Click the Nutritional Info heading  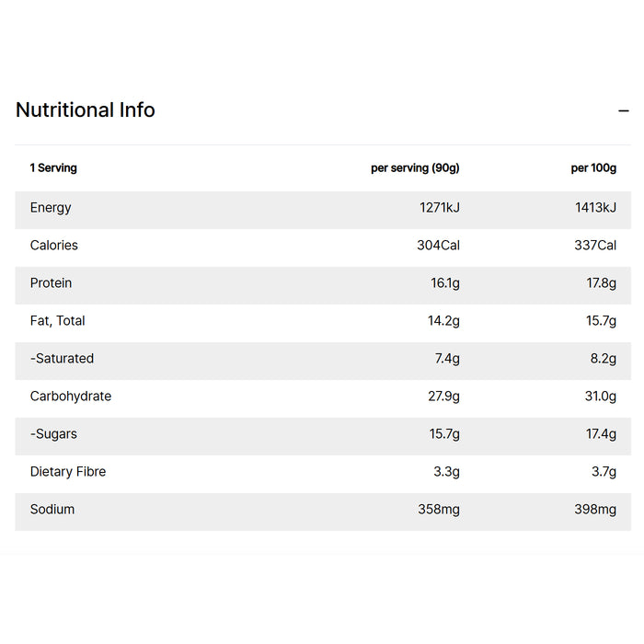tap(86, 110)
